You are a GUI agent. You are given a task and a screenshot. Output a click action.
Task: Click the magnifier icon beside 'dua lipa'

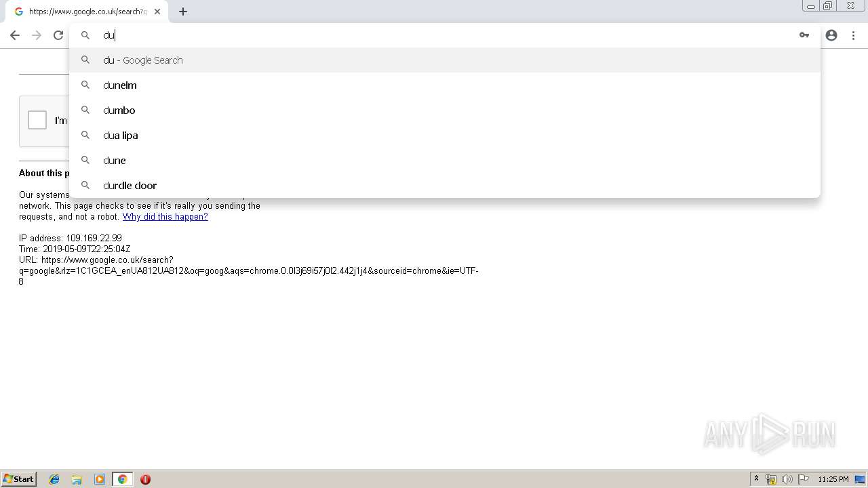(x=85, y=135)
